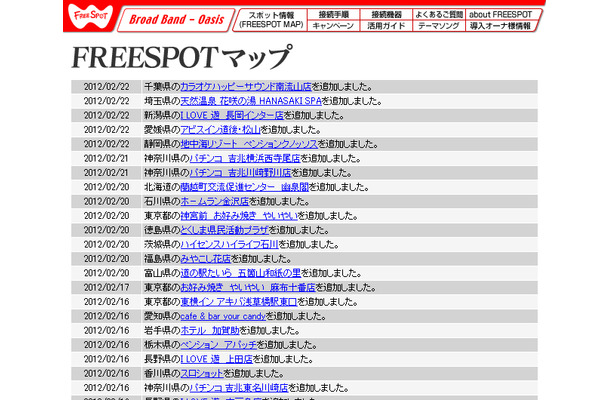Open 神宮前 お好み焼き やいやい link
The width and height of the screenshot is (610, 400).
(239, 216)
